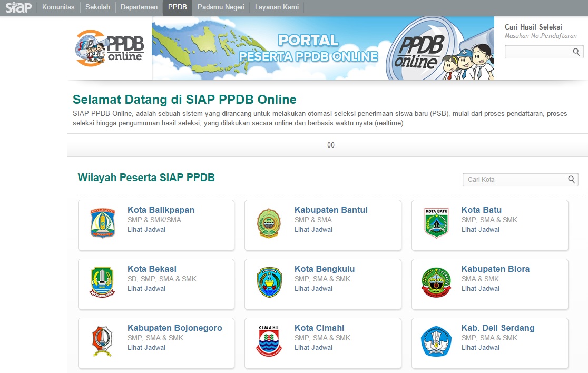Screen dimensions: 588x373
Task: Open the Kabupaten Bojonegoro link
Action: (175, 328)
